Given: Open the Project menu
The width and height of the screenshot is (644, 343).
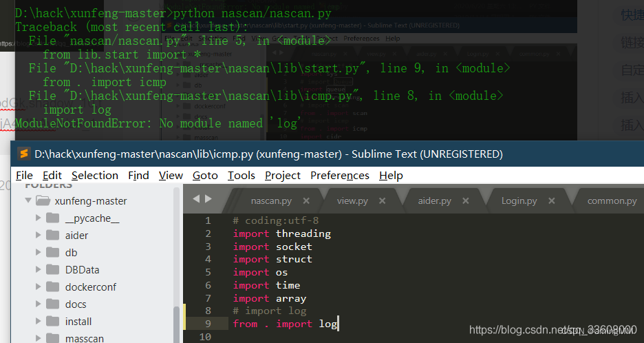Looking at the screenshot, I should [283, 176].
